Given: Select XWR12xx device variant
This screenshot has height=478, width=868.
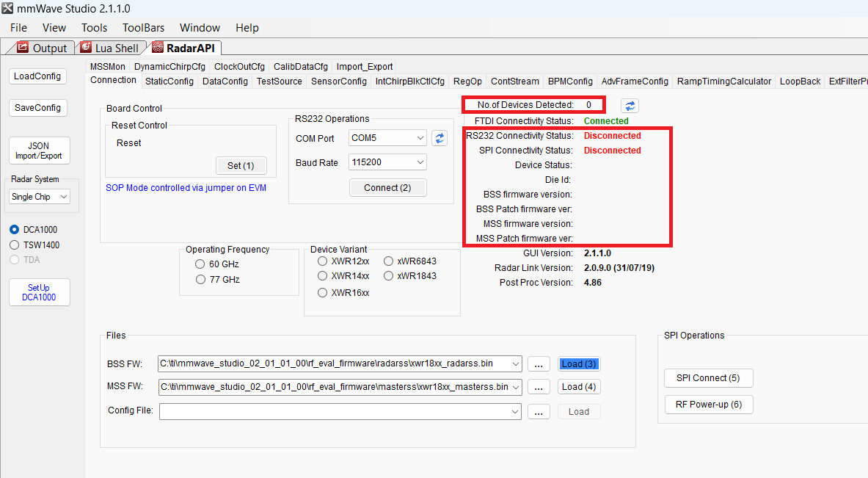Looking at the screenshot, I should [322, 261].
